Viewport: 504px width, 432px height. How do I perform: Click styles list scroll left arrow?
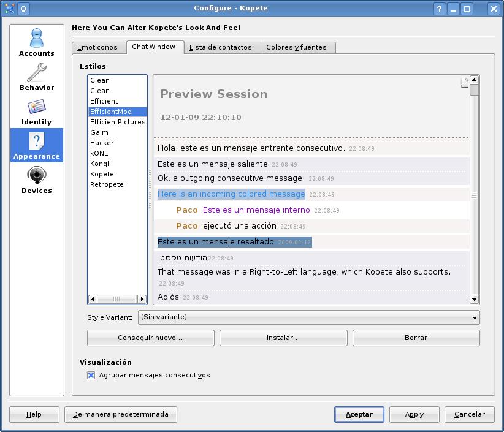tap(93, 300)
